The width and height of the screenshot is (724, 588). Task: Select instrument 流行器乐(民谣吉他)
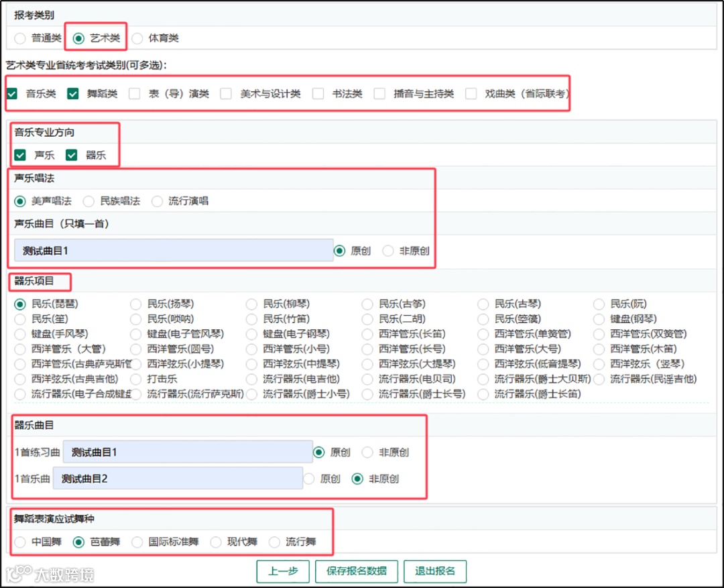(x=599, y=379)
